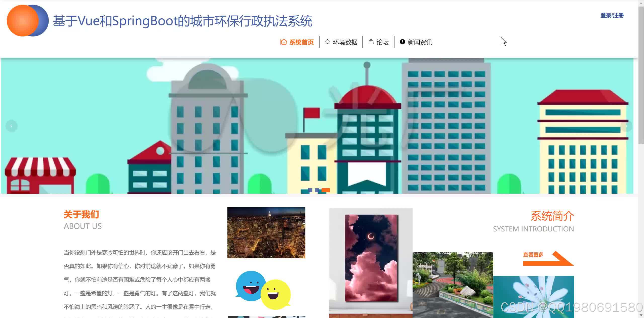Open the 环境数据 navigation item
Viewport: 644px width, 318px height.
tap(345, 42)
